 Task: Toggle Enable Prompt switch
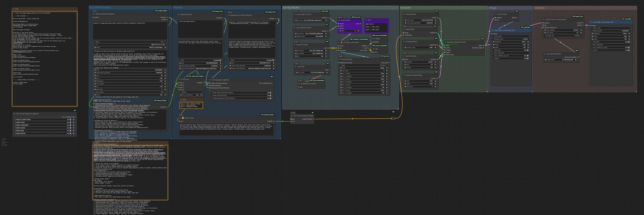[70, 122]
